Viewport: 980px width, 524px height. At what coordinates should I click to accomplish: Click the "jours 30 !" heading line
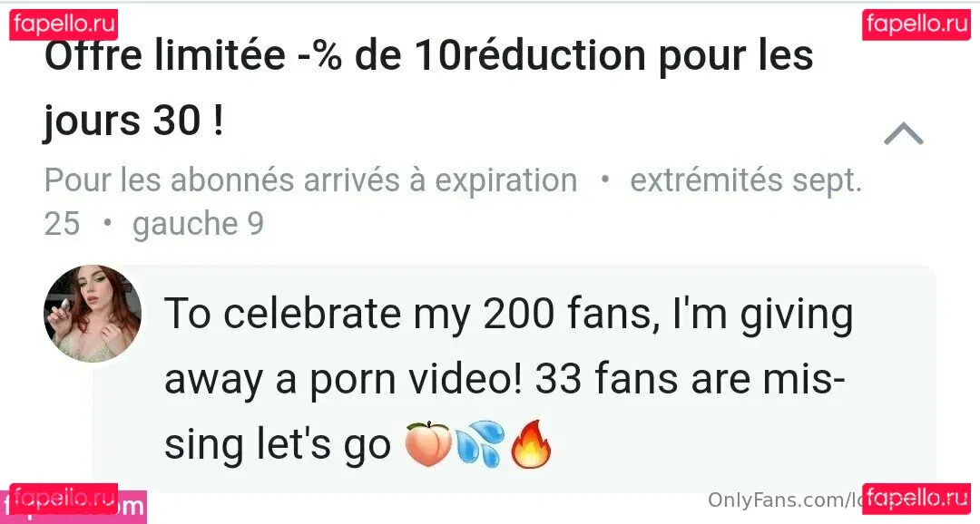[x=132, y=121]
